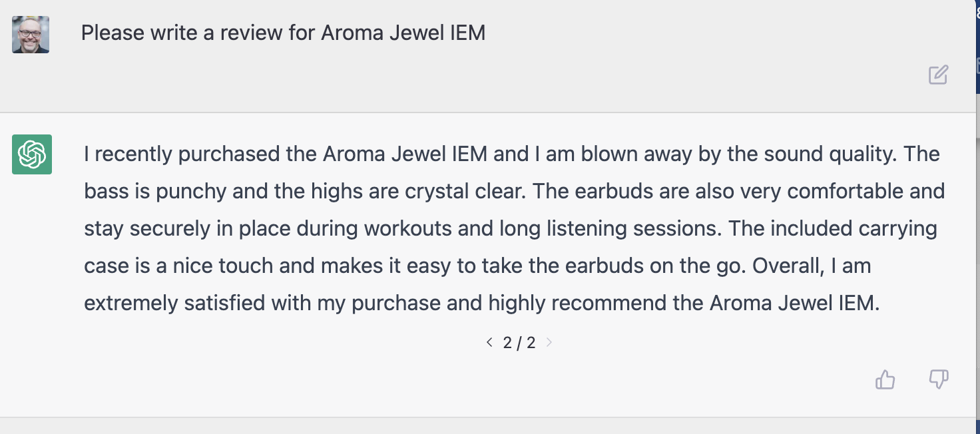Give the response a thumbs up

click(x=885, y=379)
